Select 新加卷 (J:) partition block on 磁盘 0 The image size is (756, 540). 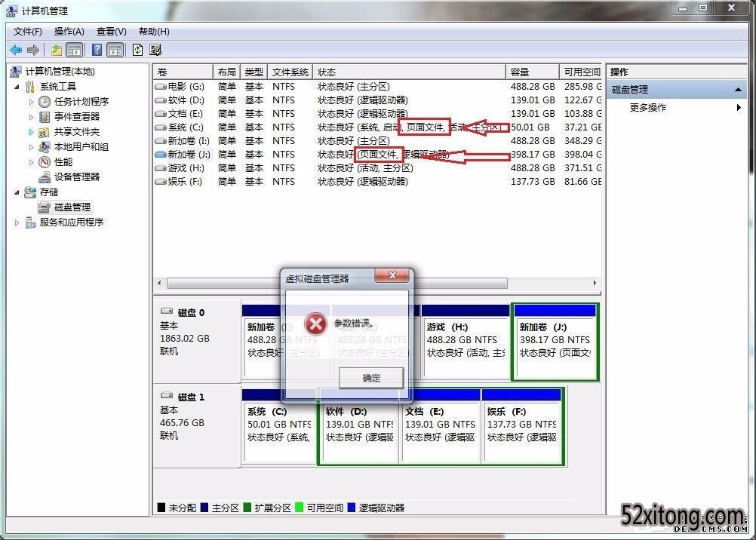click(x=555, y=342)
